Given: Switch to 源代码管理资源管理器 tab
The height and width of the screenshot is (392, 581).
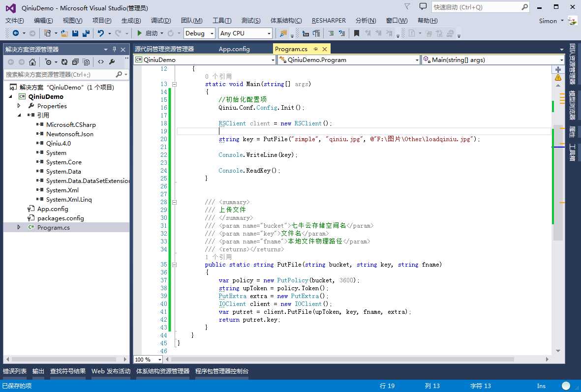Looking at the screenshot, I should click(x=164, y=49).
